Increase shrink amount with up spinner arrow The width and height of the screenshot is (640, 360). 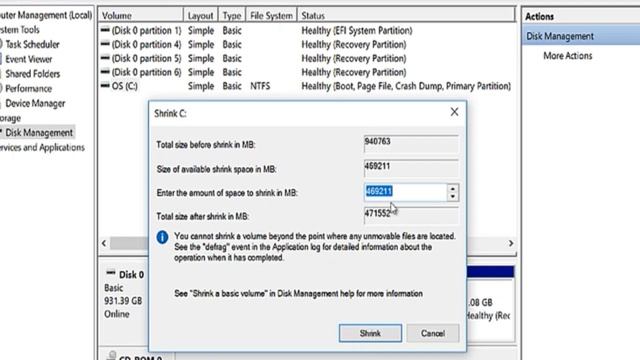(453, 189)
